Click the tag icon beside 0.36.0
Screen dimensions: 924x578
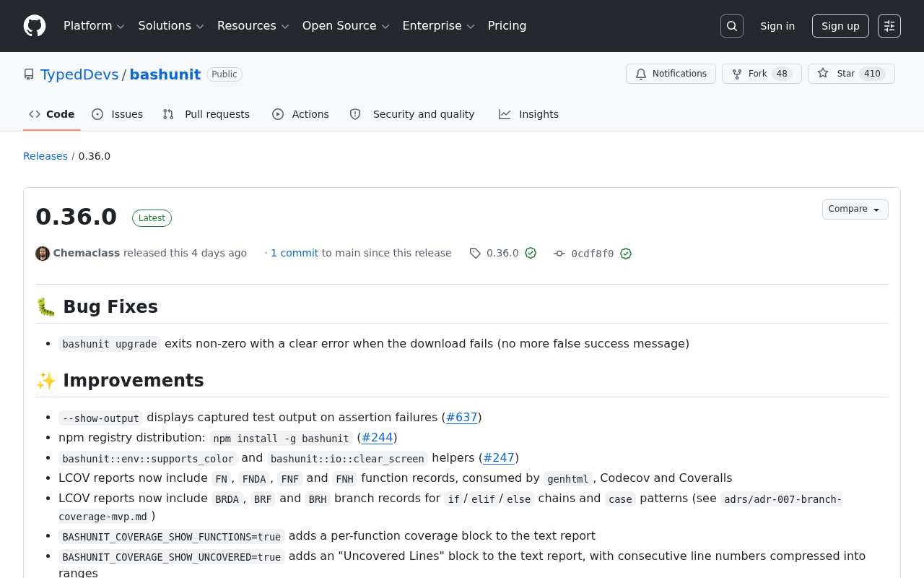click(x=475, y=253)
